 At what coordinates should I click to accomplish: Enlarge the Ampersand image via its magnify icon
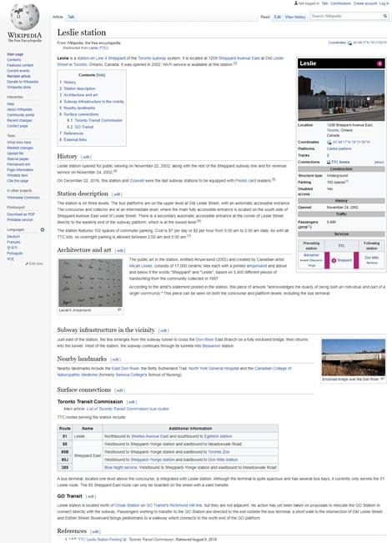[119, 310]
